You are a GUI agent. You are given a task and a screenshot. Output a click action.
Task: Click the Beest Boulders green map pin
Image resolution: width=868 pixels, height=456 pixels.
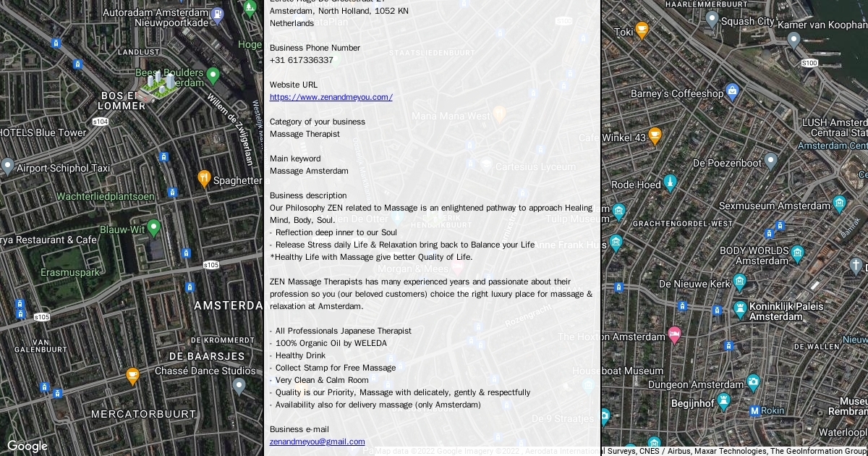pyautogui.click(x=213, y=75)
